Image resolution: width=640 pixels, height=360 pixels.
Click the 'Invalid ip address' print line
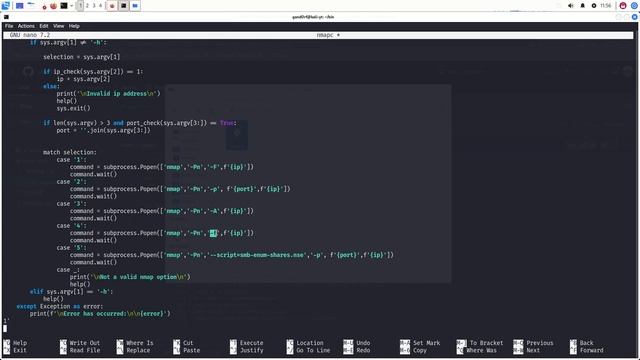click(109, 93)
